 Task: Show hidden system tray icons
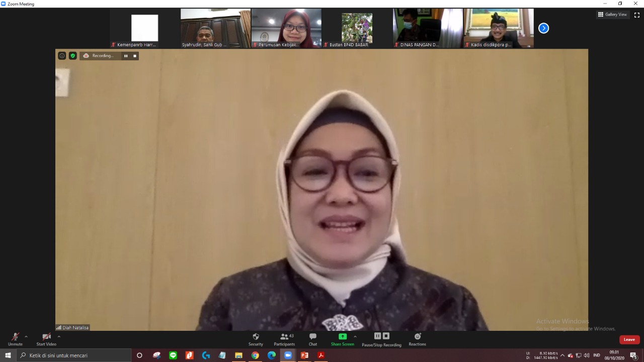tap(562, 355)
